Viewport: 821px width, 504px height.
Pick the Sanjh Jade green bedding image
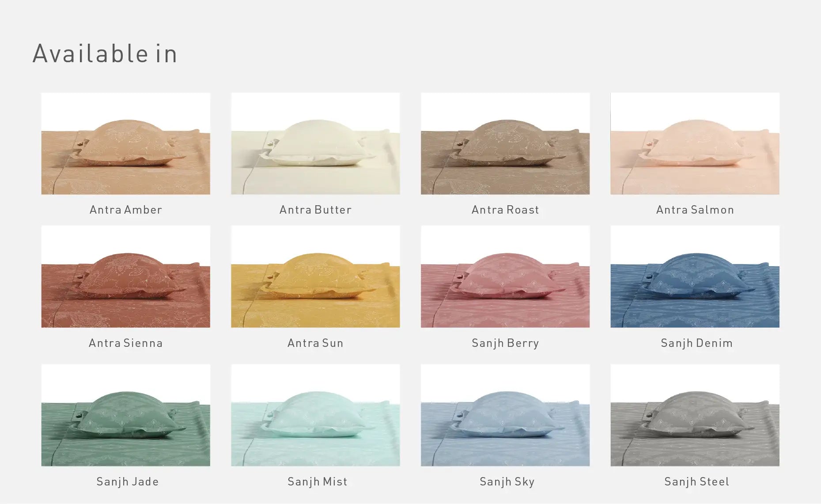(126, 415)
